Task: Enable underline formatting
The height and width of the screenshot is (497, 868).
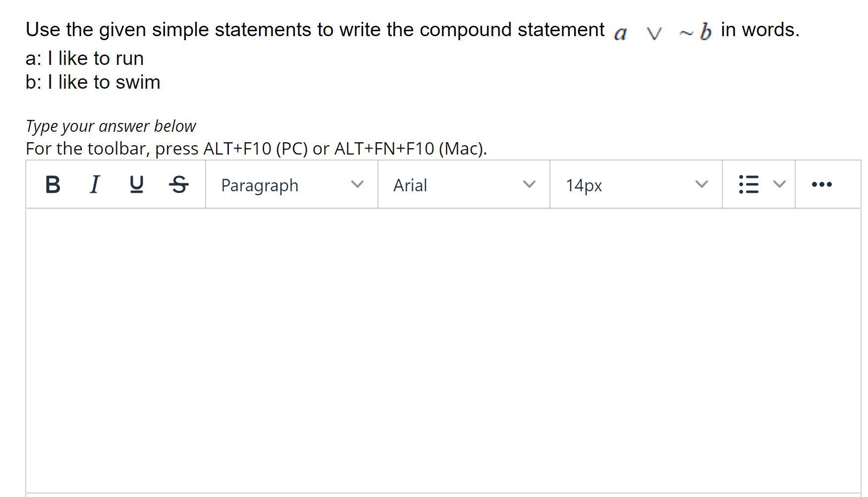Action: point(136,185)
